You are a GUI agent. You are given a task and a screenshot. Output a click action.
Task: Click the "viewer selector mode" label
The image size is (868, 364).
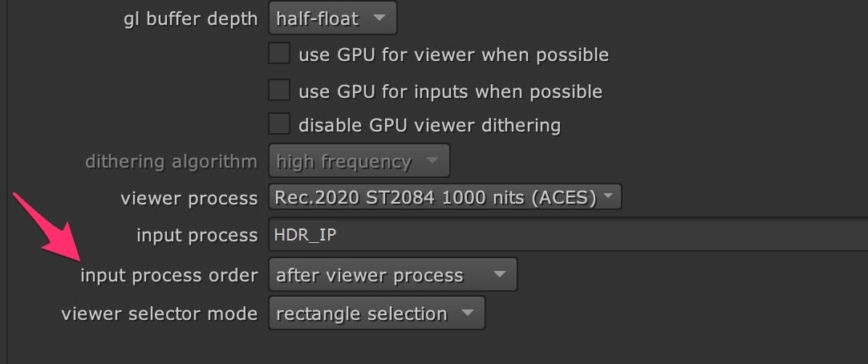pos(159,313)
